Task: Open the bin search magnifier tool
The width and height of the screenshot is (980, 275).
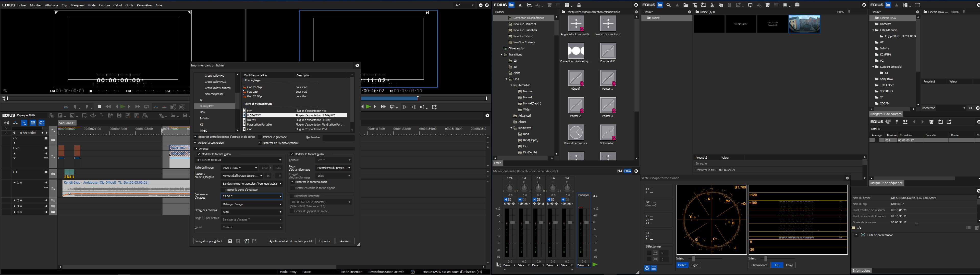Action: pos(668,5)
